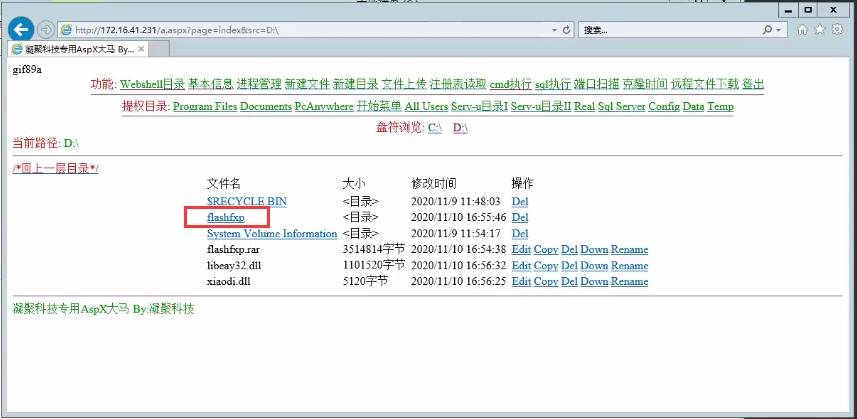Click the search magnifier icon
Screen dimensions: 857x419
(x=768, y=30)
